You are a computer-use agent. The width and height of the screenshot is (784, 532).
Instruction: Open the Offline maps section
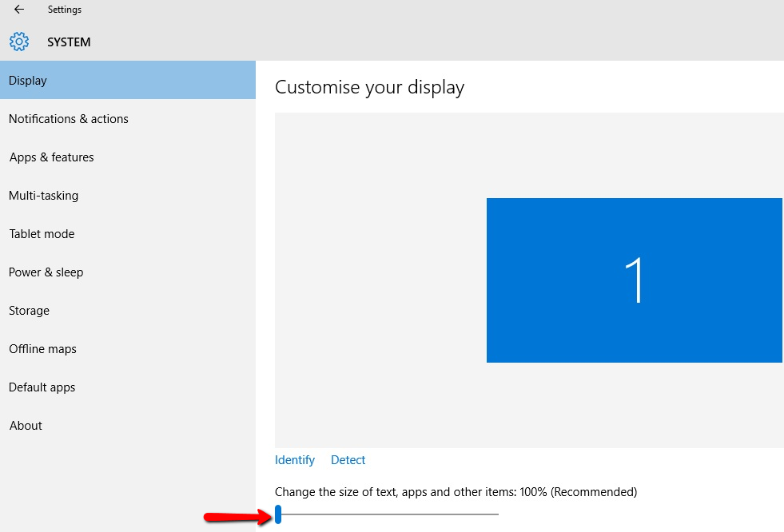(43, 349)
